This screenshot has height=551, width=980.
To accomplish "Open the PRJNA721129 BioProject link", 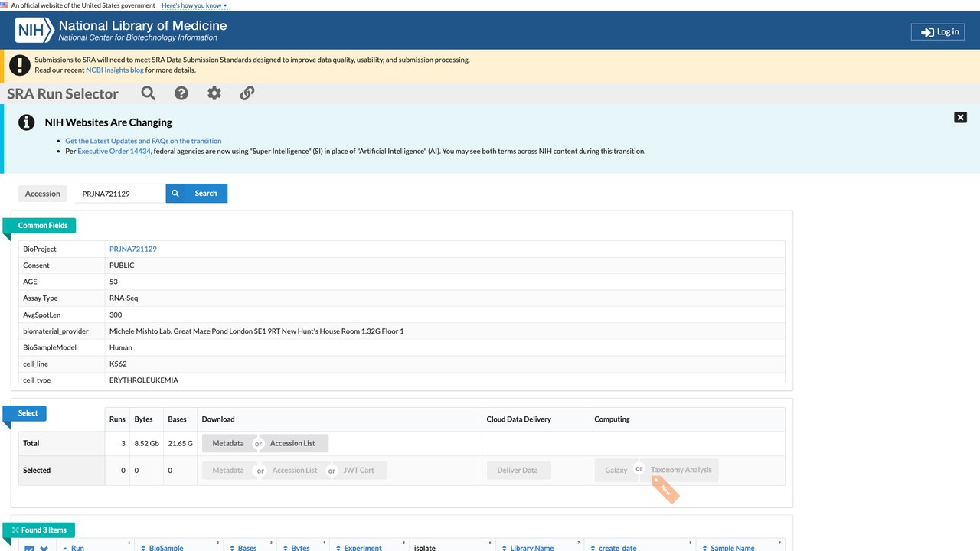I will [133, 249].
